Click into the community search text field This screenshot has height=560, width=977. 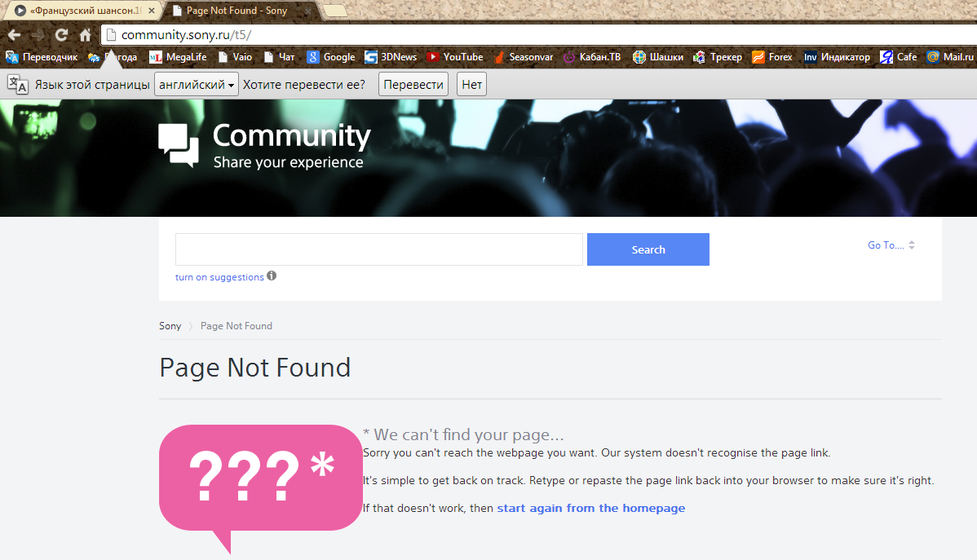pos(378,249)
